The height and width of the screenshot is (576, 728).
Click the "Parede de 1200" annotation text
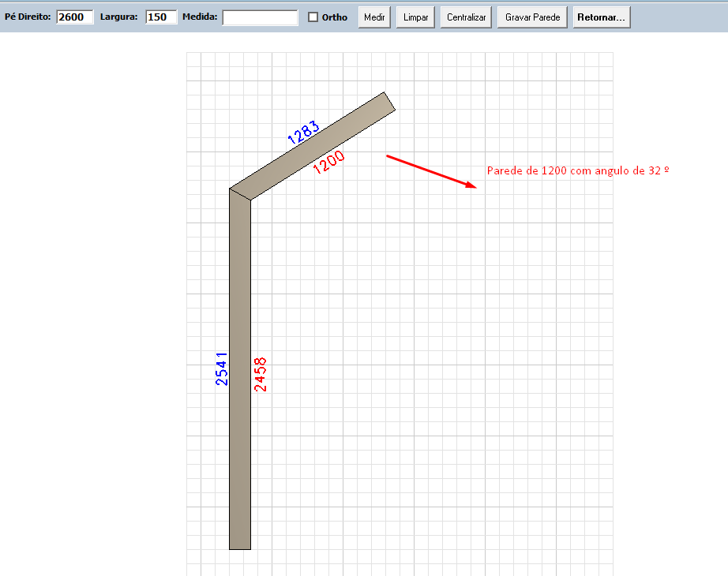[x=578, y=170]
